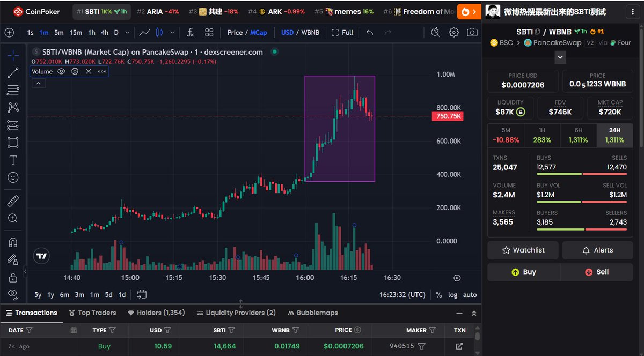Open the indicators fx menu
Screen dimensions: 644x356
[190, 32]
